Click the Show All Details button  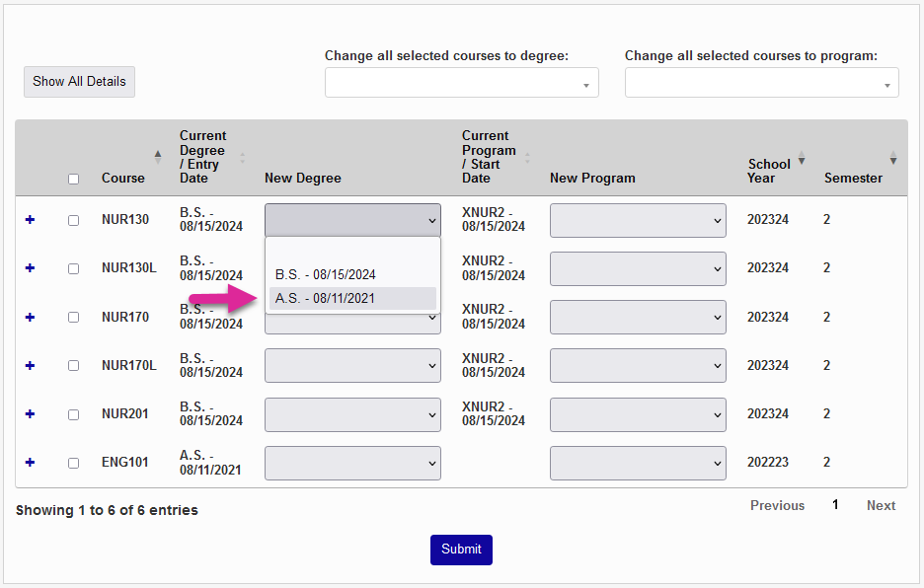(79, 82)
